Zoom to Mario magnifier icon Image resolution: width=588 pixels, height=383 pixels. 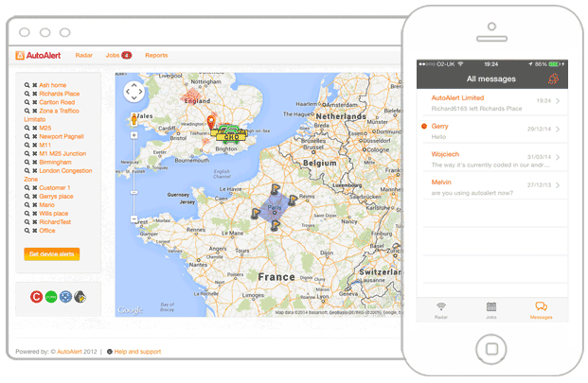27,205
